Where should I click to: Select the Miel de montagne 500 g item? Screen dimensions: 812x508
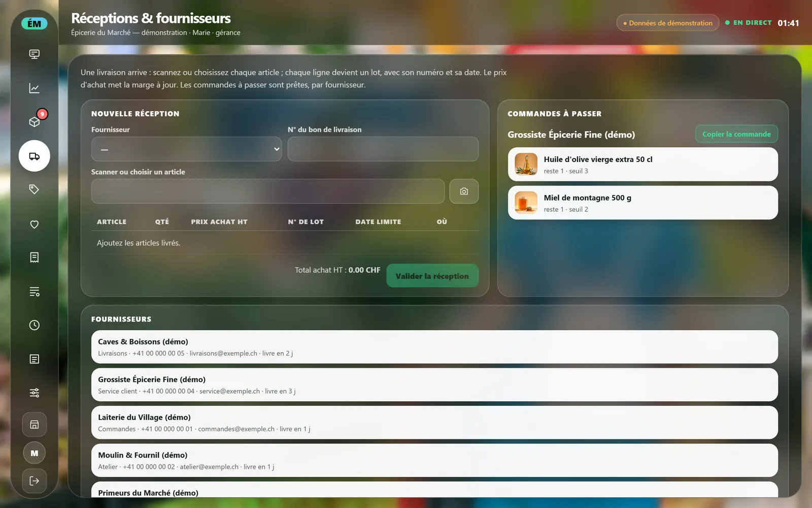point(643,203)
